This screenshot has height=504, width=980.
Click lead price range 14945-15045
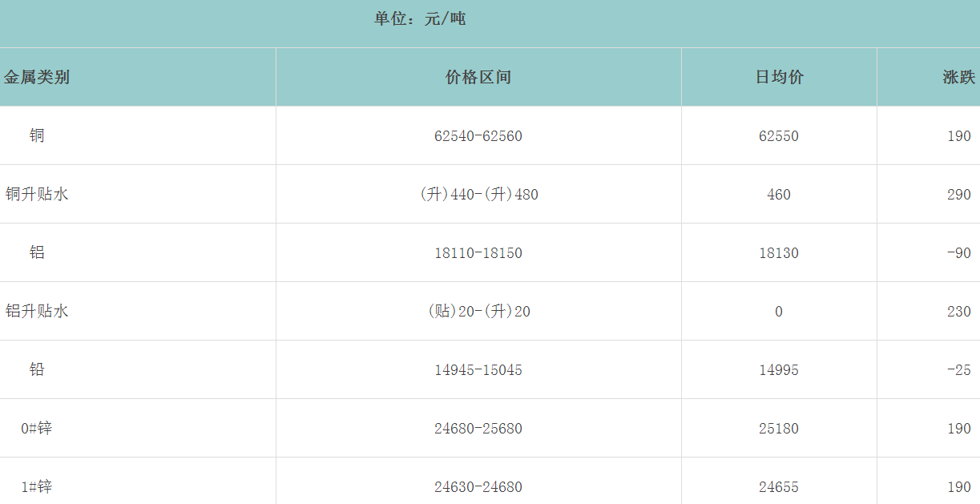point(478,370)
